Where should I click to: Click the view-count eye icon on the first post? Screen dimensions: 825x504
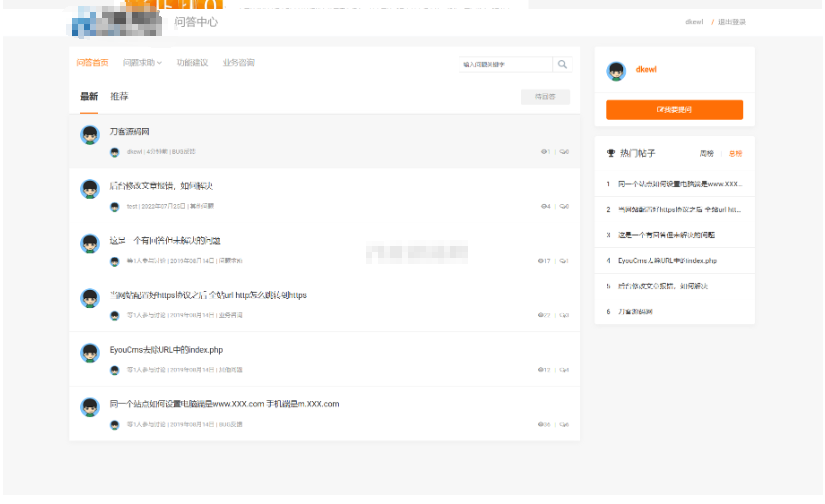(544, 152)
